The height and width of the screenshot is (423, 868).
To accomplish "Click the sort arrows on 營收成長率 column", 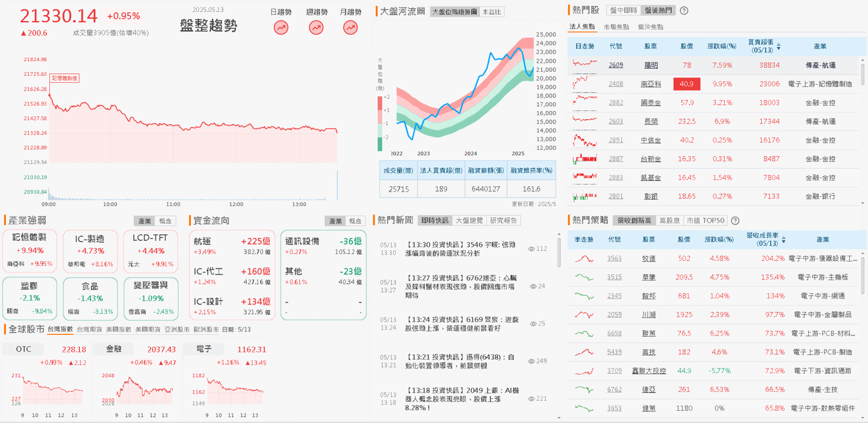I will click(783, 239).
